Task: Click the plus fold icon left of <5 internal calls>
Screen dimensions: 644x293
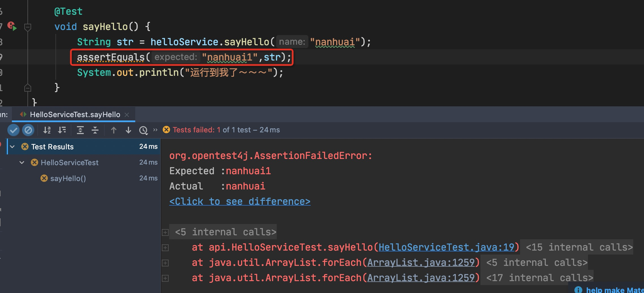Action: (165, 232)
